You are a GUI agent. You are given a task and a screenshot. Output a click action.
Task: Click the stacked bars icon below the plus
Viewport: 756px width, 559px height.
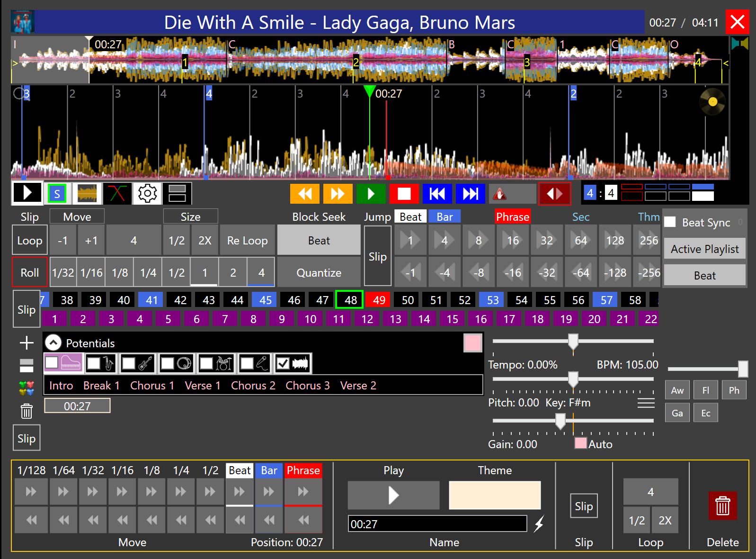(27, 366)
